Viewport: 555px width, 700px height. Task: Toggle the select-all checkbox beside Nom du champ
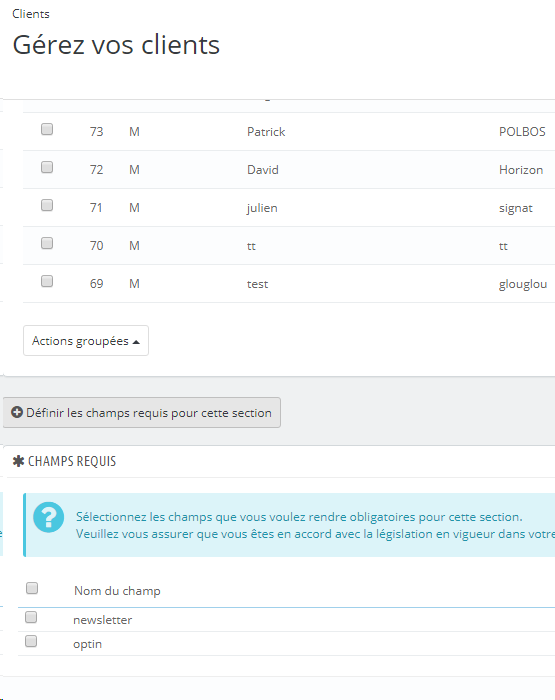[x=32, y=588]
